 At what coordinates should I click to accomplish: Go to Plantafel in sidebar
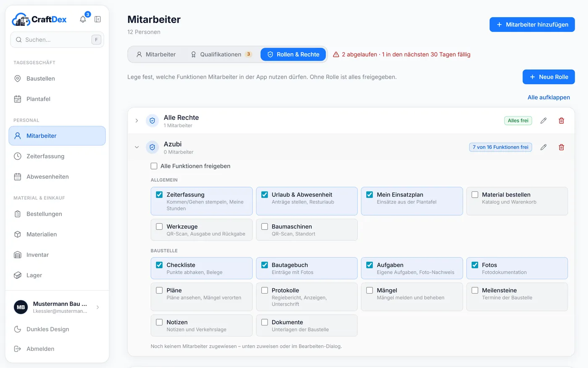(x=57, y=99)
